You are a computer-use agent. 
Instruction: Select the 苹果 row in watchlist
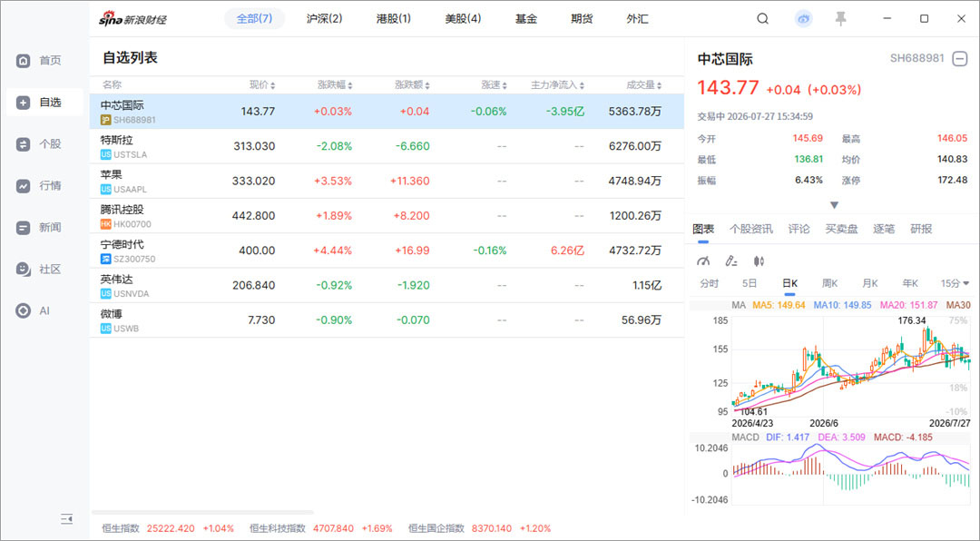click(x=387, y=182)
